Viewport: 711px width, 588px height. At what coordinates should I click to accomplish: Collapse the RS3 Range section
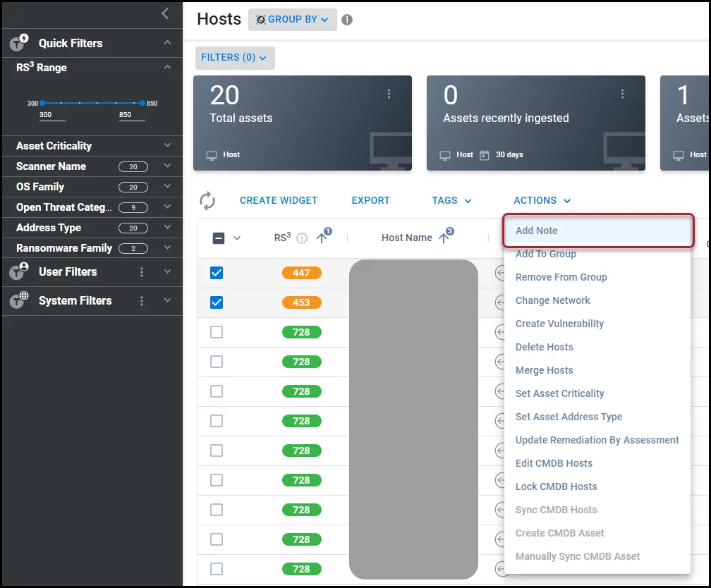(167, 67)
